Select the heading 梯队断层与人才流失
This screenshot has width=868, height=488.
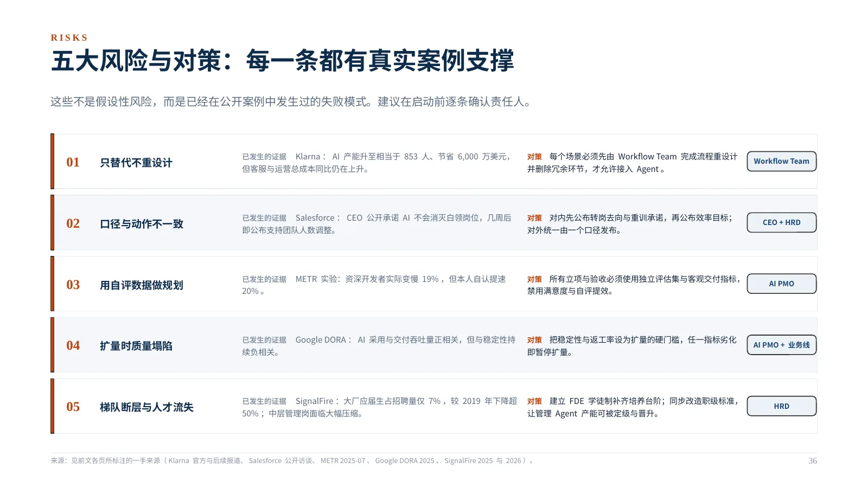point(146,407)
